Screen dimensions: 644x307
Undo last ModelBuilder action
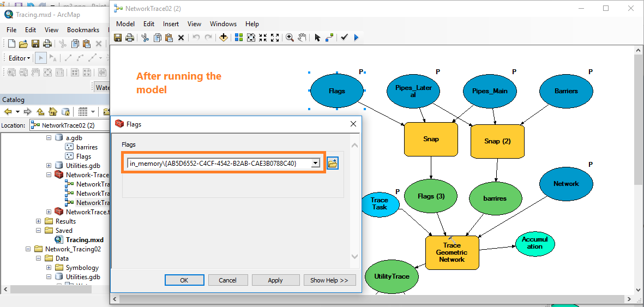click(x=196, y=38)
